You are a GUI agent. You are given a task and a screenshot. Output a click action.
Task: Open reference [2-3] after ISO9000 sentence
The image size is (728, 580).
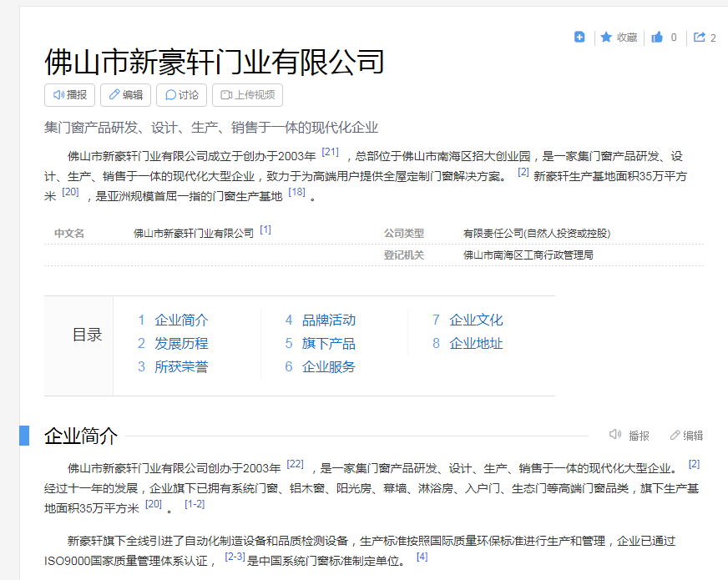click(x=235, y=557)
